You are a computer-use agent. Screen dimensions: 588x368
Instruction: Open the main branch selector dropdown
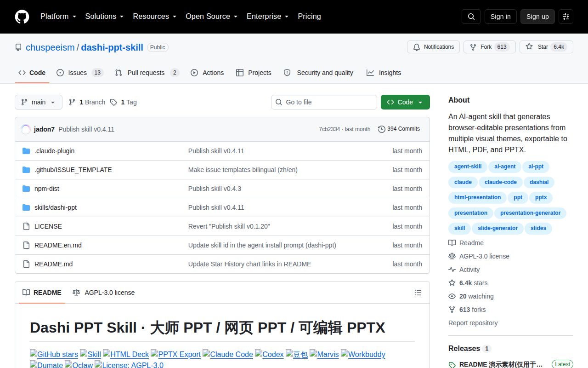[x=39, y=102]
